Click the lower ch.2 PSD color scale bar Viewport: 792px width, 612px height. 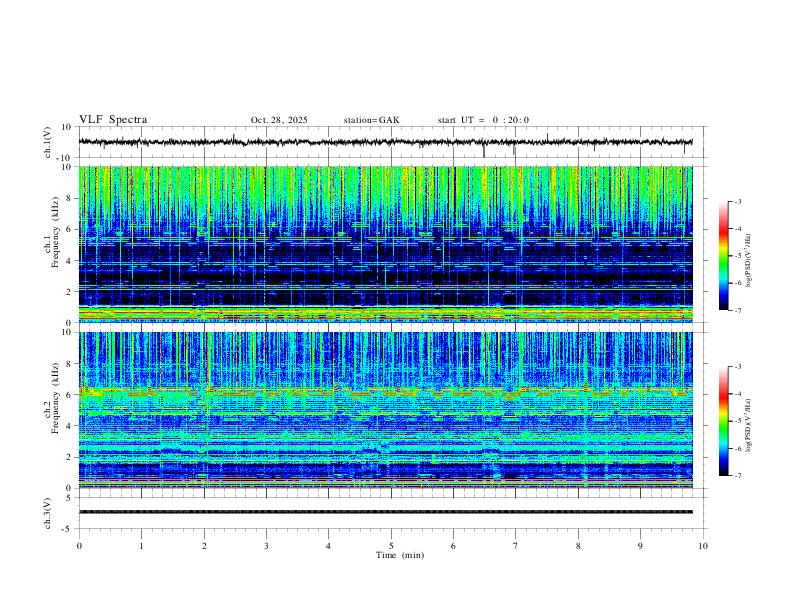point(723,421)
